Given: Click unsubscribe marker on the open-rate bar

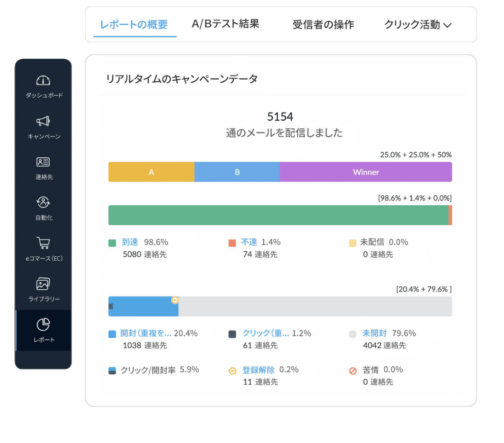Looking at the screenshot, I should 175,300.
